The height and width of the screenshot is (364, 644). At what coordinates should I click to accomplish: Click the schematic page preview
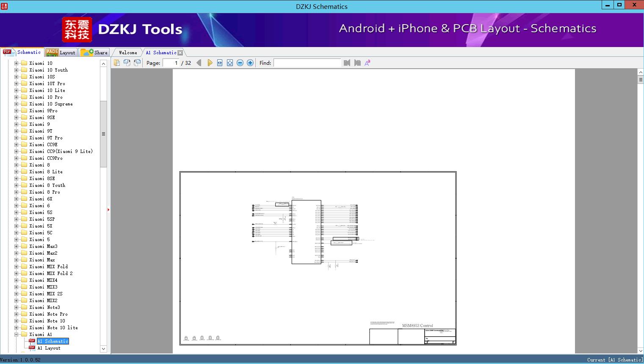tap(318, 258)
